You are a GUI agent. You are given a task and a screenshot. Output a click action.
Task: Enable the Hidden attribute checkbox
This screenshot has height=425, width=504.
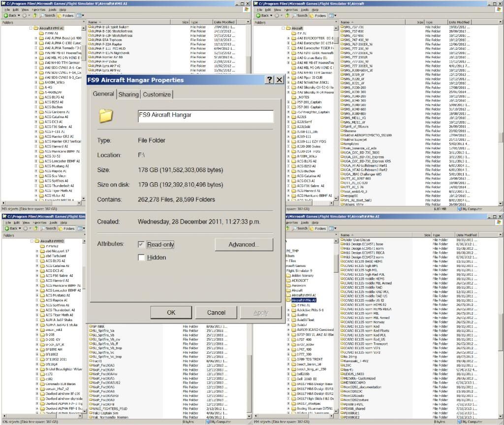point(142,257)
